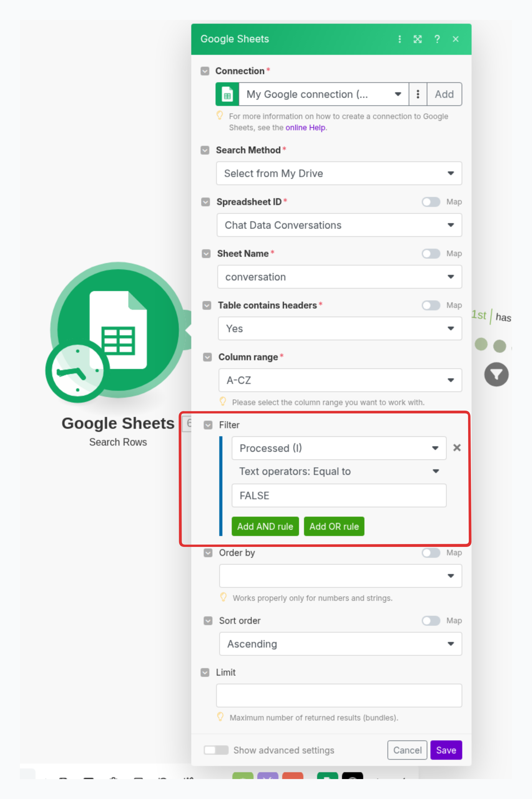Open the conversation sheet name dropdown
The height and width of the screenshot is (799, 532).
[340, 277]
